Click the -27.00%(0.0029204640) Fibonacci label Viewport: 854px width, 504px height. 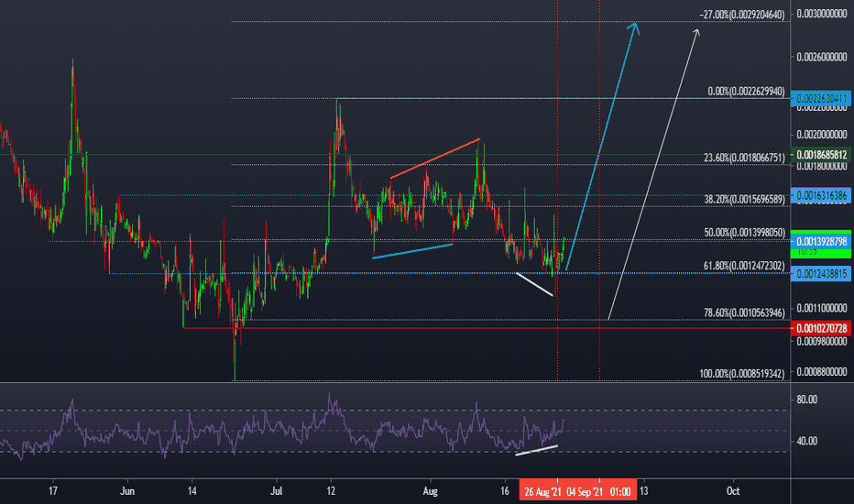point(742,15)
